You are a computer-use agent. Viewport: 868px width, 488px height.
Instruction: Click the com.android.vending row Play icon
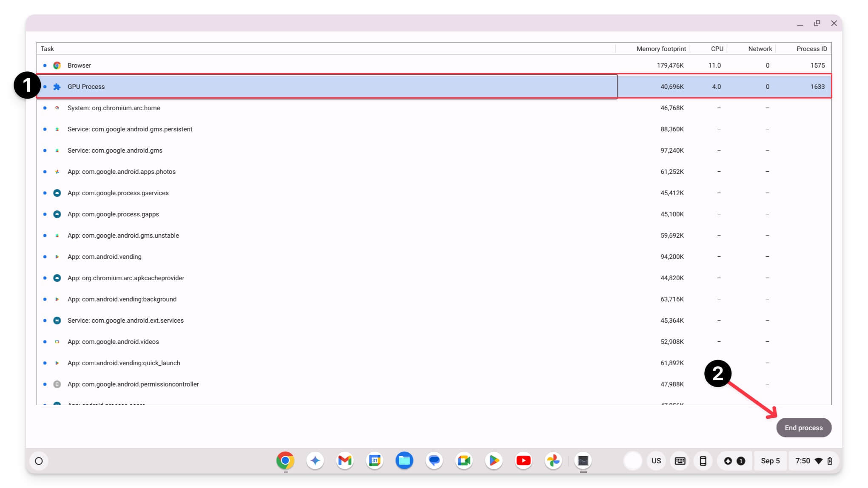(x=57, y=257)
